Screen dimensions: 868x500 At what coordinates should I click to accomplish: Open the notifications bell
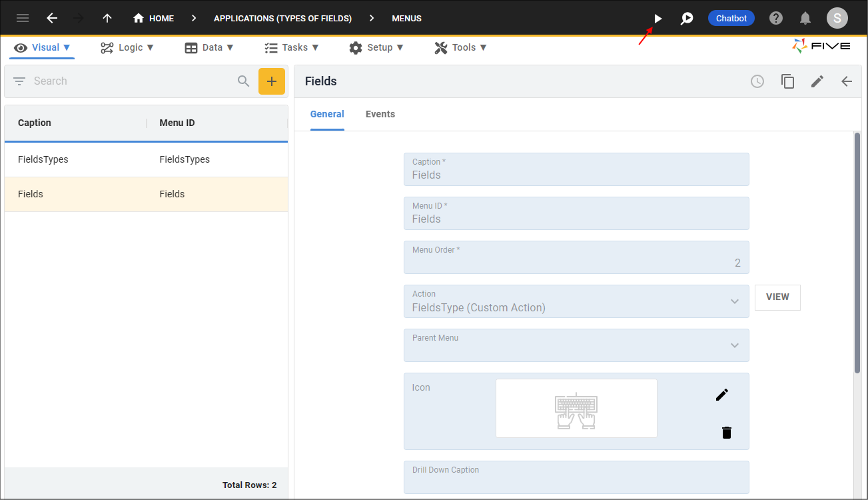tap(805, 18)
